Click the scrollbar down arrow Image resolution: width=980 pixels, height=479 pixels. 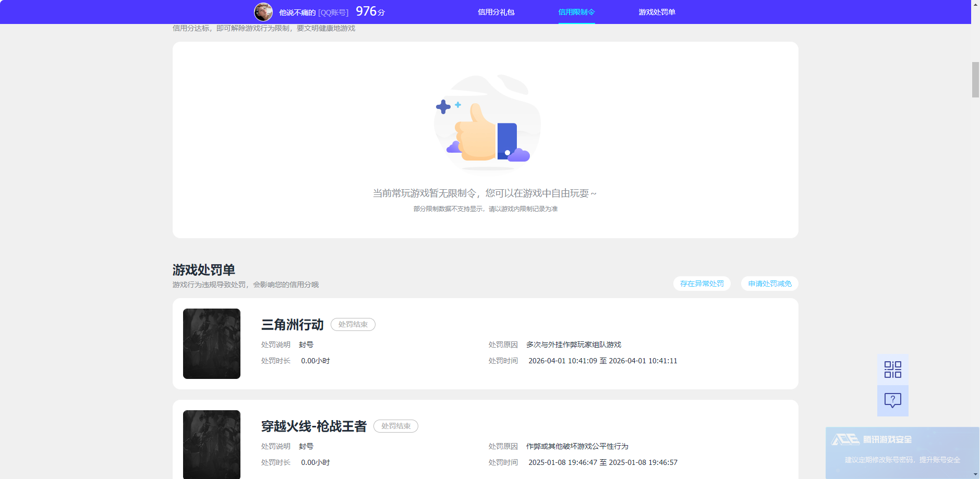coord(975,475)
